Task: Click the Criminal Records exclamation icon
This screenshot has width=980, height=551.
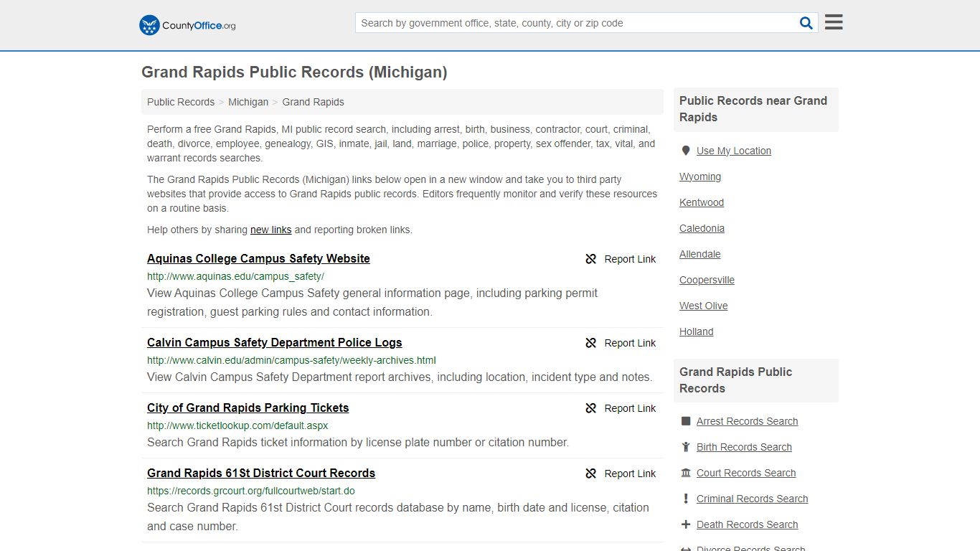Action: pos(686,499)
